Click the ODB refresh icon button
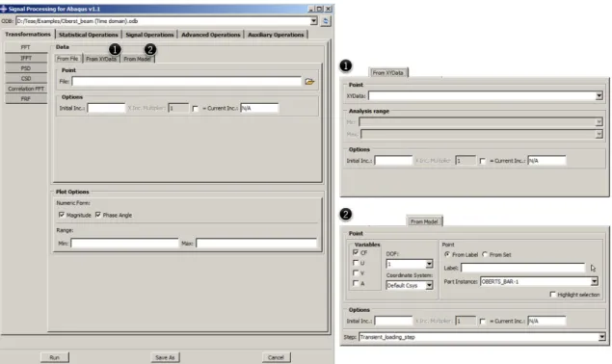 click(326, 21)
